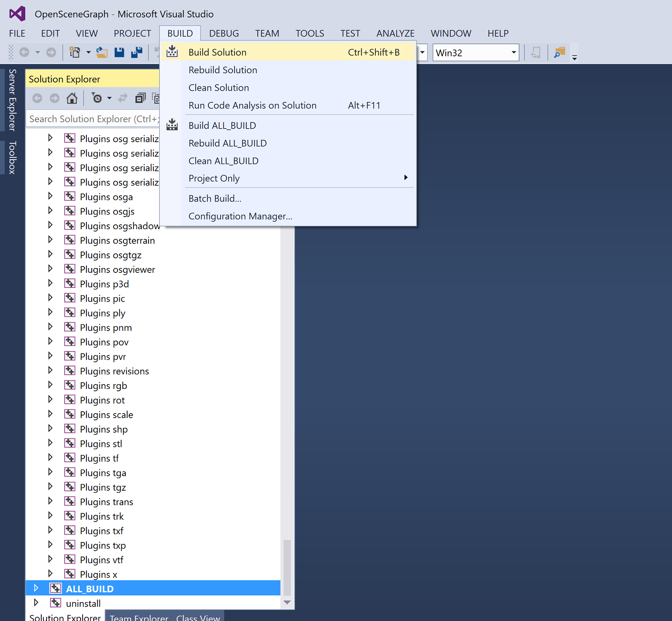Click the Visual Studio logo icon
The width and height of the screenshot is (672, 621).
[x=17, y=14]
